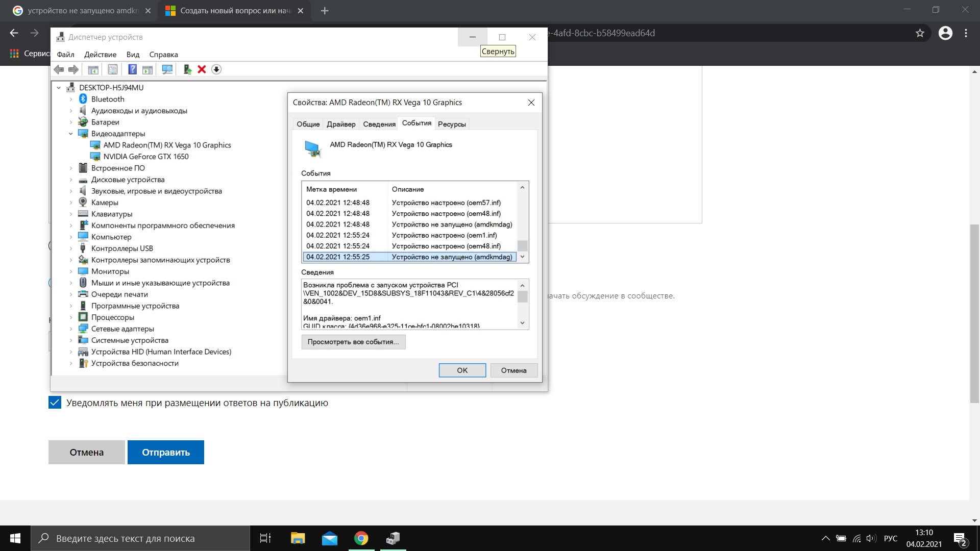Viewport: 980px width, 551px height.
Task: Click the network Wi-Fi tray icon
Action: 856,538
